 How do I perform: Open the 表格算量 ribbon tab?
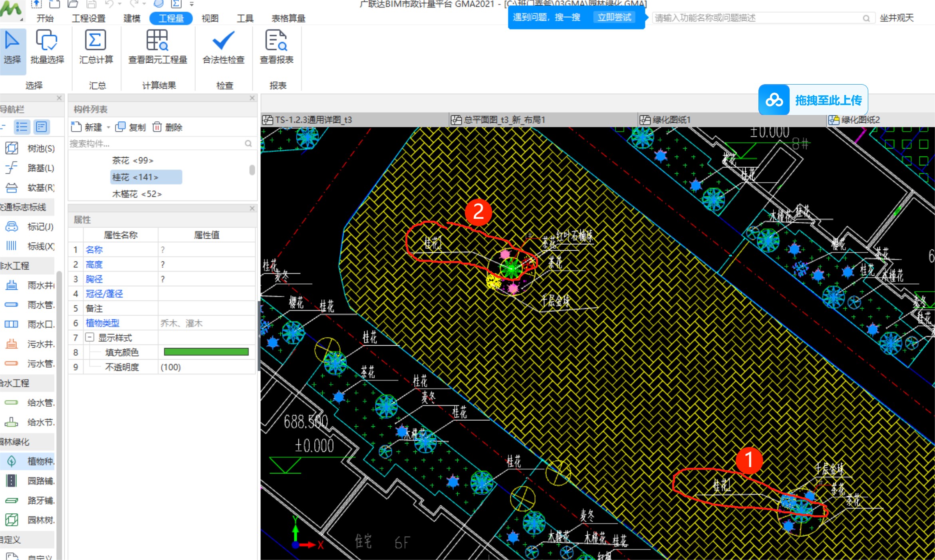click(x=288, y=18)
